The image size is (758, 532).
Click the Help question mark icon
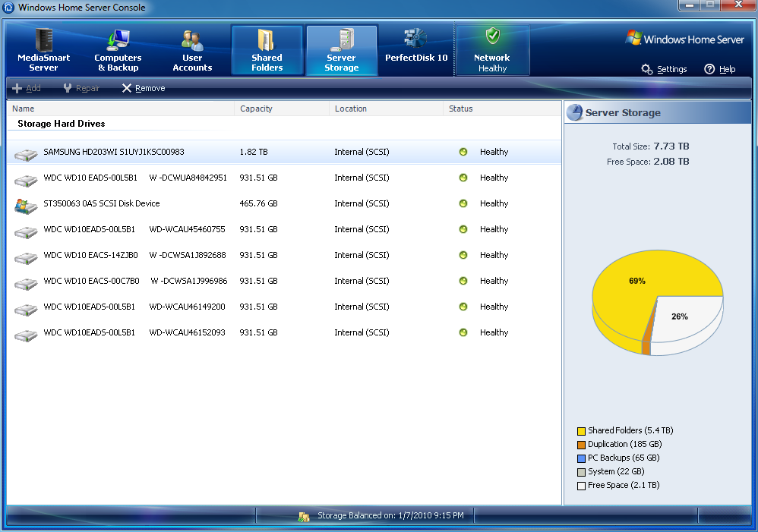(709, 69)
